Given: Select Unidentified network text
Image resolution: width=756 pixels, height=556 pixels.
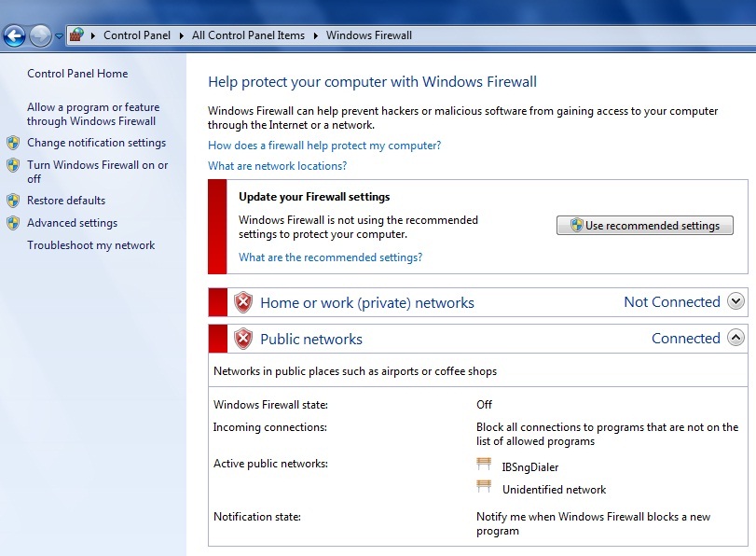Looking at the screenshot, I should click(554, 490).
